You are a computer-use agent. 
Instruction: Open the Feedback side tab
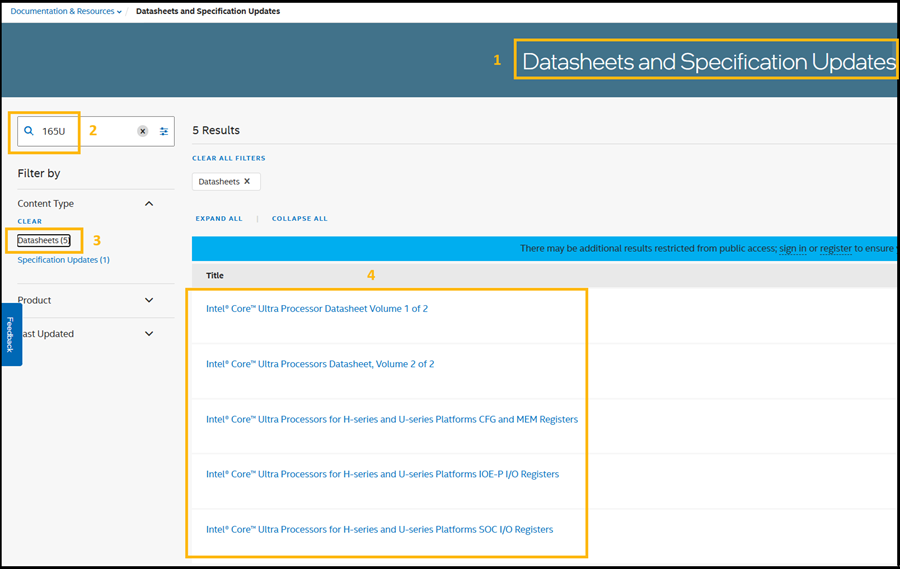pos(10,334)
